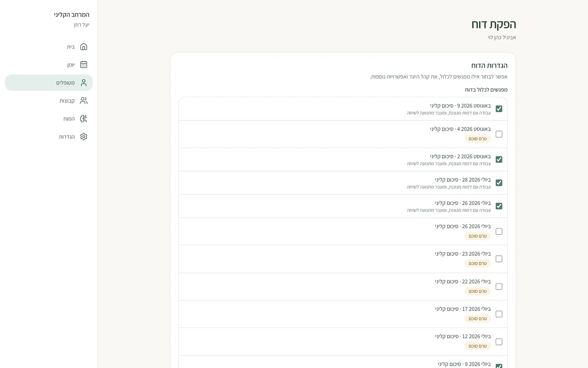Uncheck the 9 באוגוסט 2026 session checkbox

(499, 109)
